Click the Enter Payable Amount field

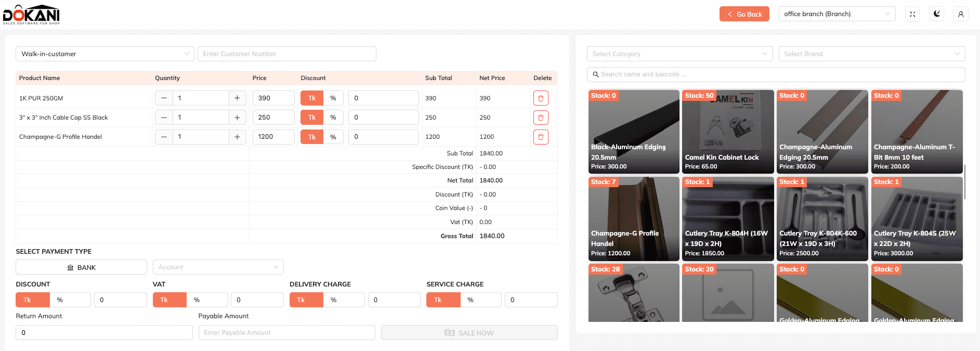point(287,333)
